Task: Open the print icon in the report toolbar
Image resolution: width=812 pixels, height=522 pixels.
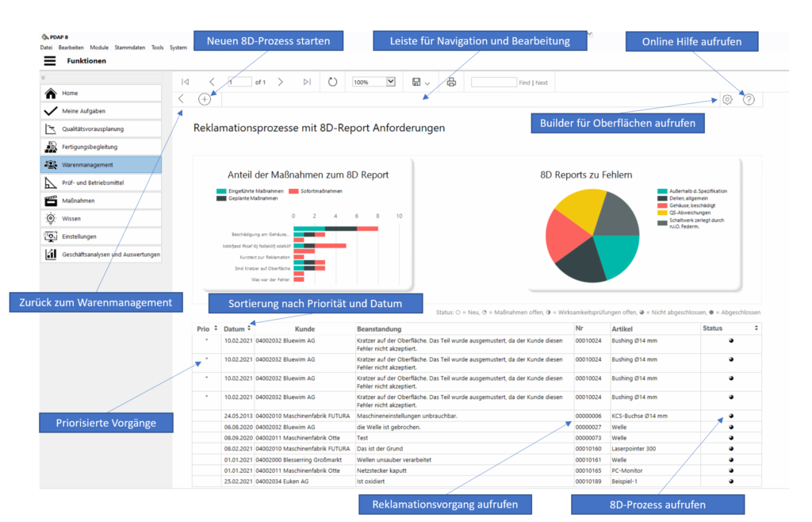Action: [x=450, y=82]
